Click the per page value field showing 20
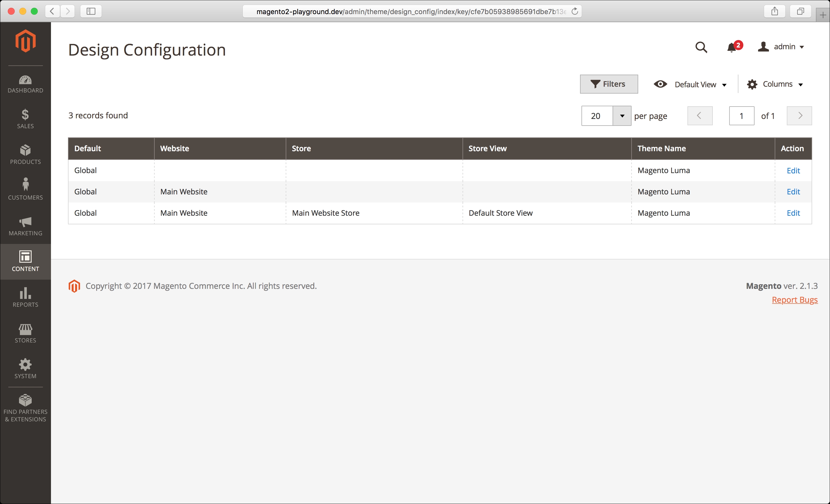Image resolution: width=830 pixels, height=504 pixels. coord(597,116)
